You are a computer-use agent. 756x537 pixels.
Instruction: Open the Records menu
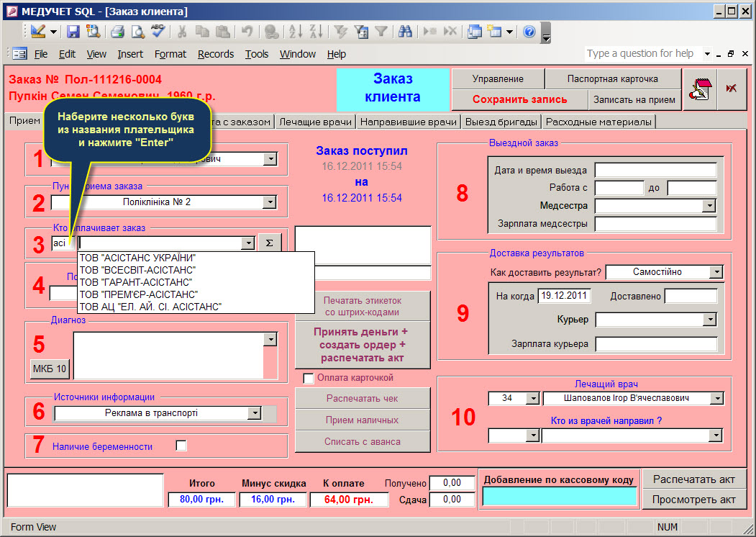pyautogui.click(x=216, y=54)
